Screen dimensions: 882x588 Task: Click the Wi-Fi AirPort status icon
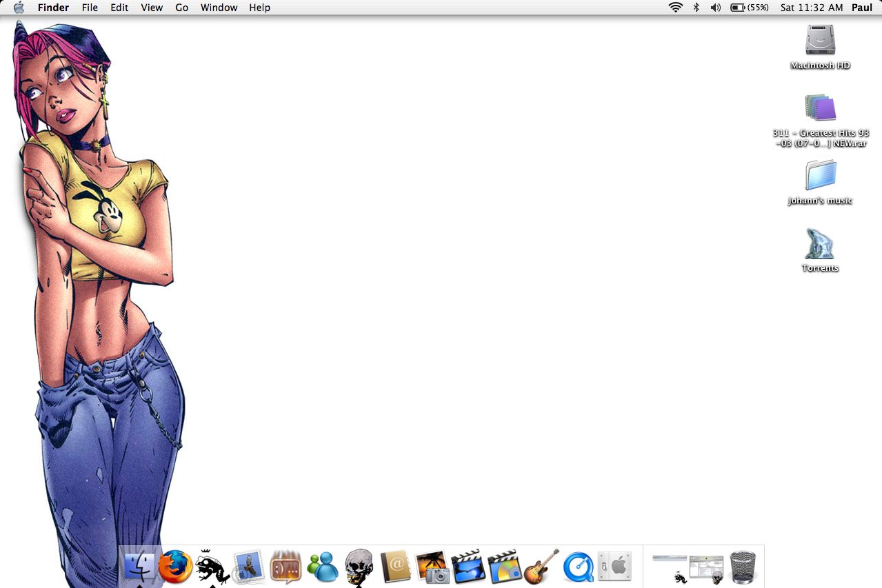click(x=676, y=8)
